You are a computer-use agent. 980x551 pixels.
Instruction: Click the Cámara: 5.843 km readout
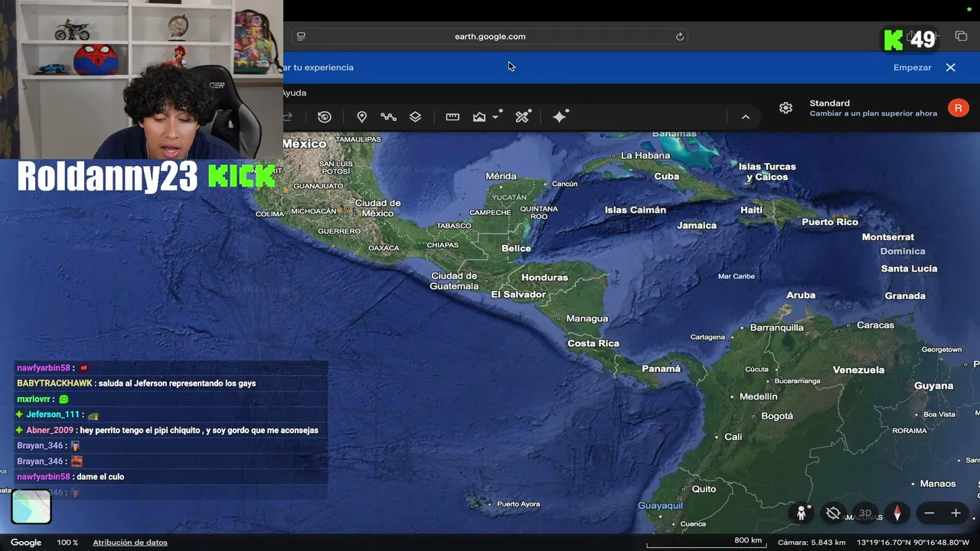(x=812, y=543)
